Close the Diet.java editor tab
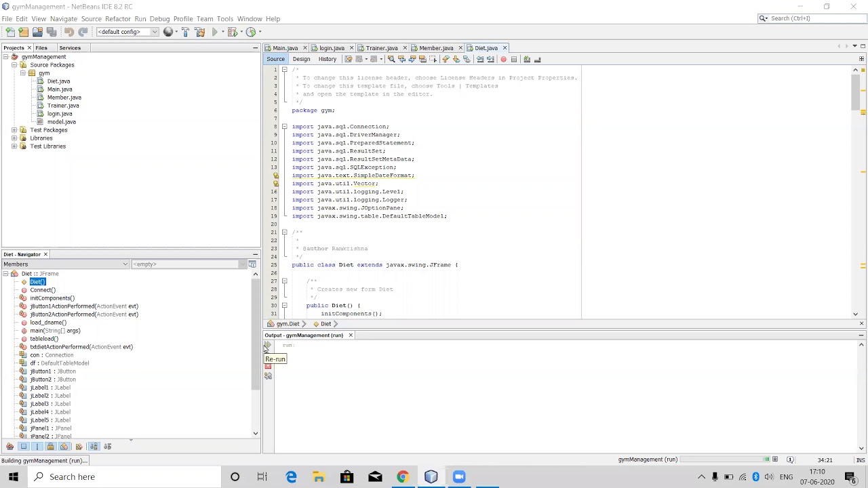 505,48
